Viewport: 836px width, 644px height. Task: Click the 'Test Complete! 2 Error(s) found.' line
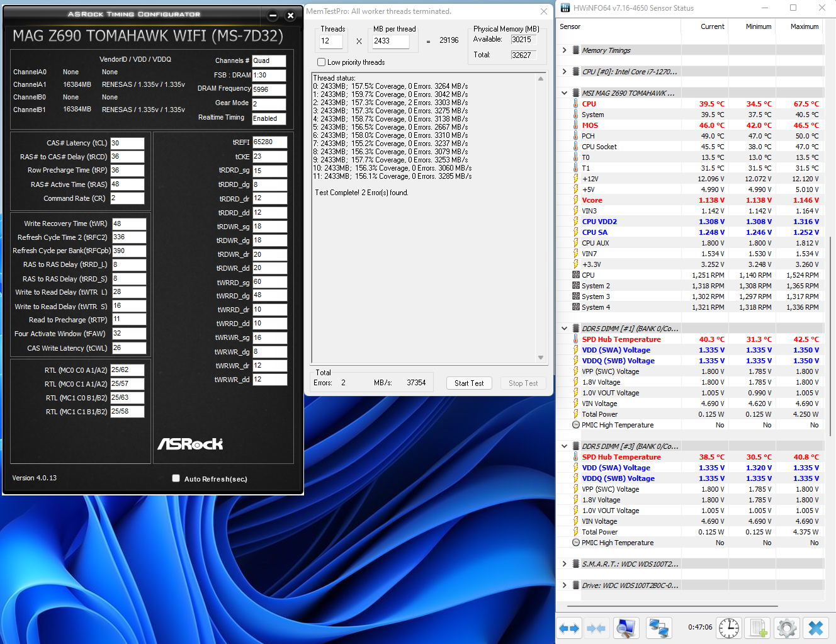pyautogui.click(x=361, y=193)
